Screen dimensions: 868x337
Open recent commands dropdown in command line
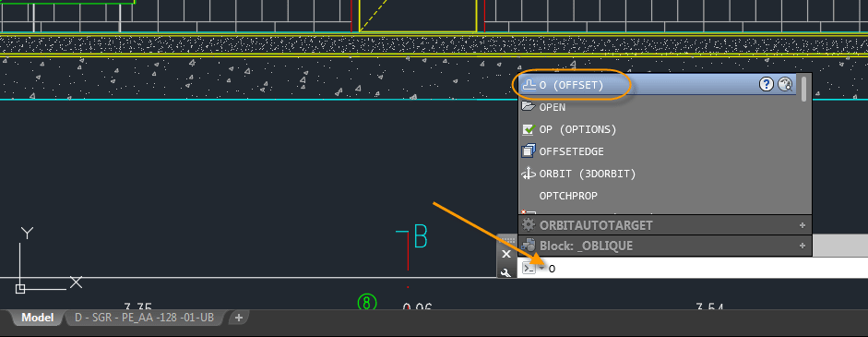(x=541, y=269)
